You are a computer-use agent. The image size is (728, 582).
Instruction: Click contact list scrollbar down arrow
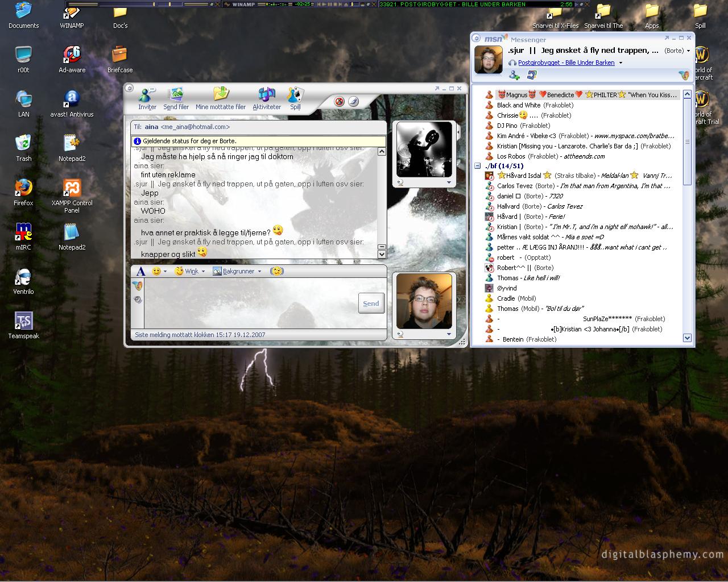tap(687, 338)
